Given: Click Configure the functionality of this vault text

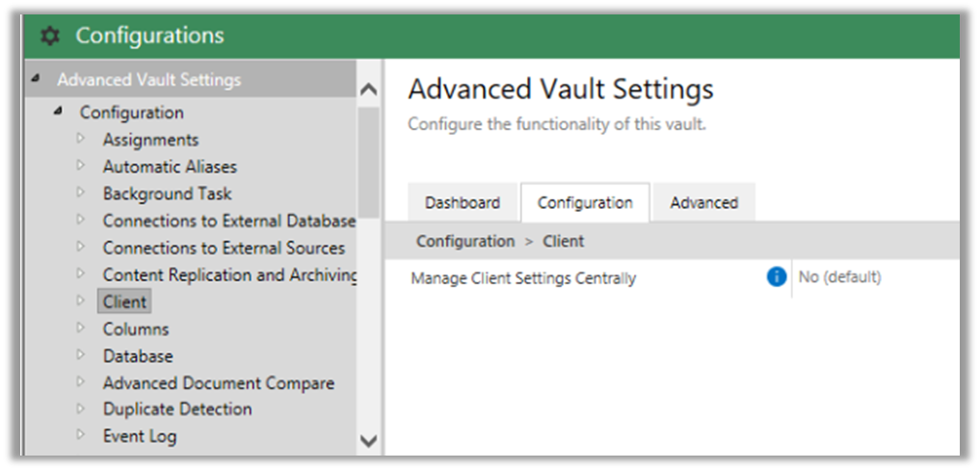Looking at the screenshot, I should [557, 123].
